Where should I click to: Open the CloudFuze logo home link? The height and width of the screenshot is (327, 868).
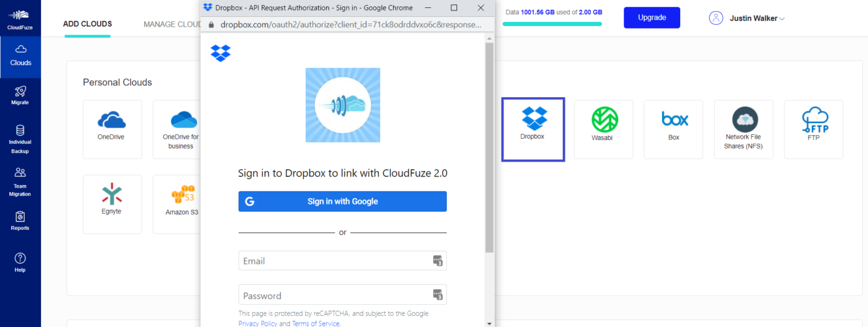coord(20,19)
